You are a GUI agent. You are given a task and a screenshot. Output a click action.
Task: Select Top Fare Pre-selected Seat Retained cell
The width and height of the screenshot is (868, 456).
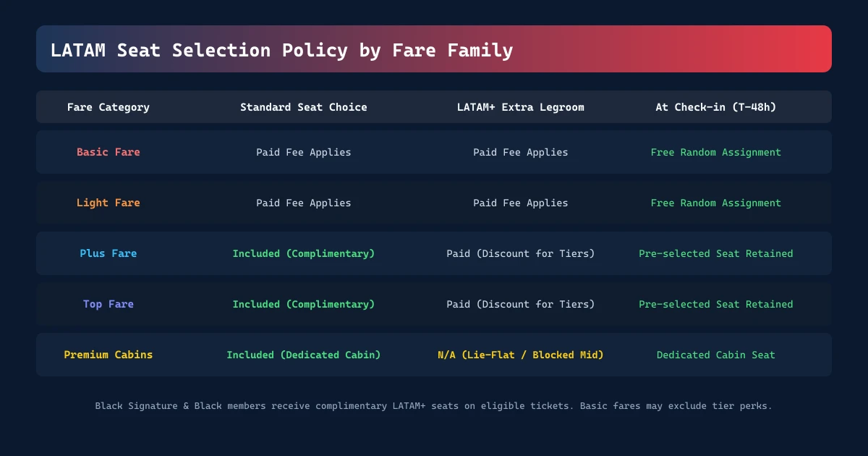pyautogui.click(x=716, y=304)
